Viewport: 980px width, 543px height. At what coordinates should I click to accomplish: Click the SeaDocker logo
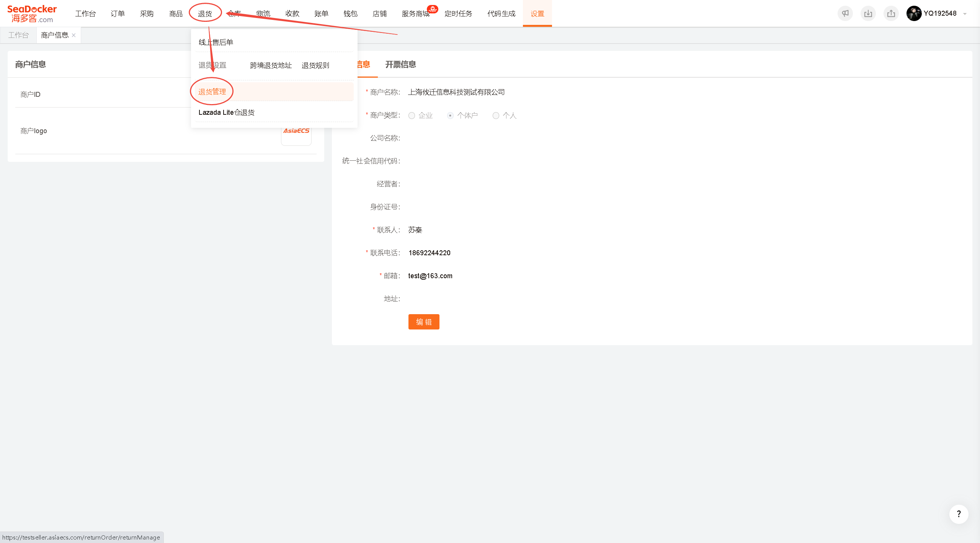click(32, 14)
